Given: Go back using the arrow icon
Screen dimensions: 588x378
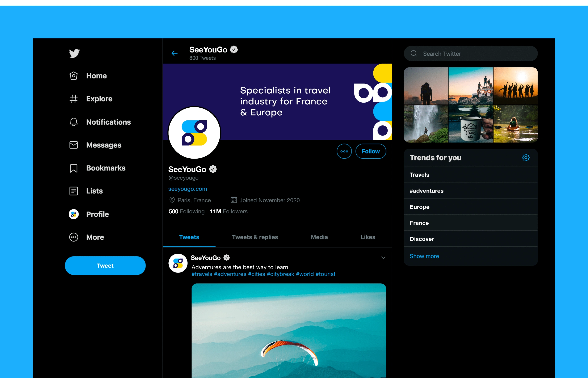Looking at the screenshot, I should [175, 53].
